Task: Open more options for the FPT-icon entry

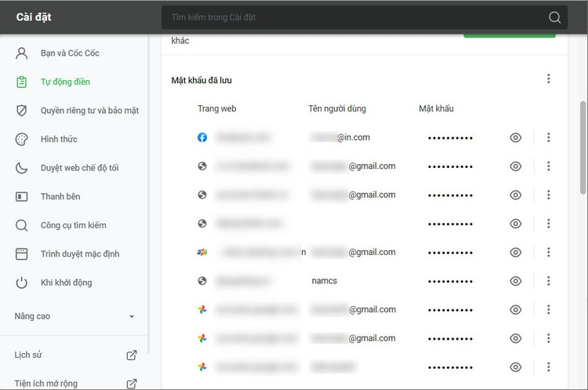Action: click(x=548, y=252)
